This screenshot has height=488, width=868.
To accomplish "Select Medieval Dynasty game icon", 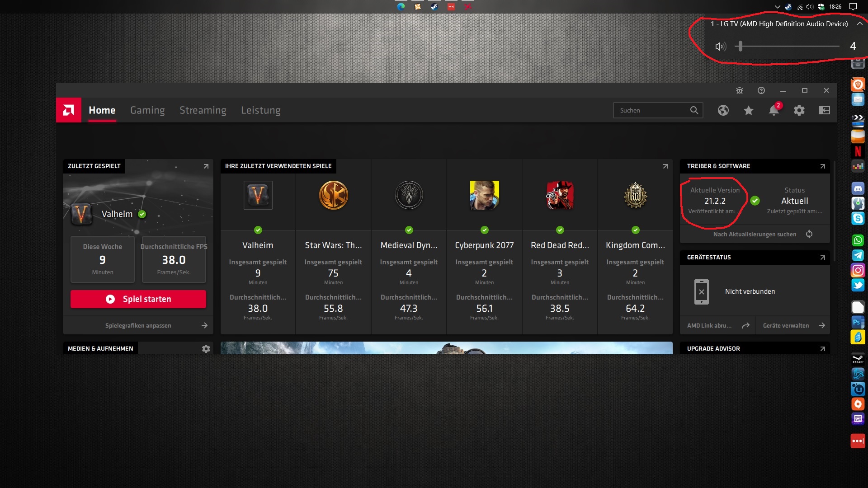I will click(x=409, y=195).
